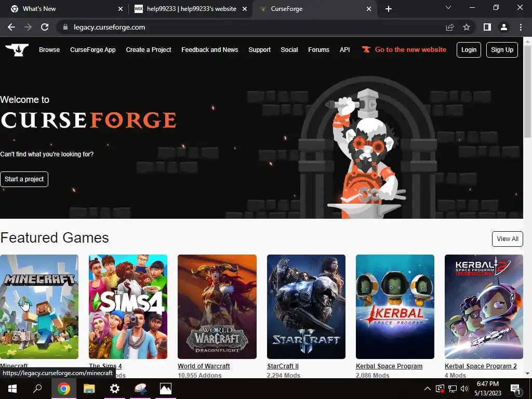
Task: Close the help99233 website tab
Action: tap(245, 9)
